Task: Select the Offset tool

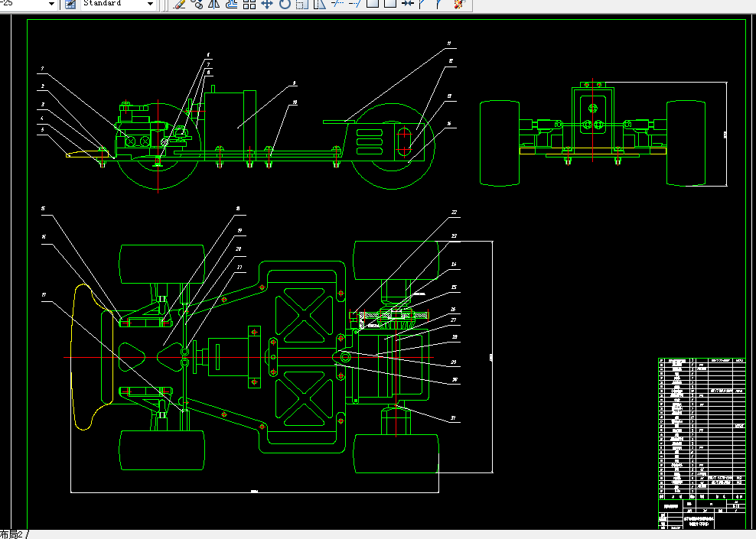Action: point(231,5)
